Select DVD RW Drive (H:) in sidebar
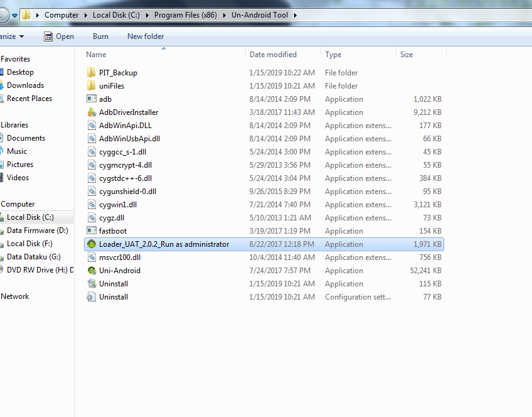Image resolution: width=532 pixels, height=417 pixels. [x=40, y=270]
